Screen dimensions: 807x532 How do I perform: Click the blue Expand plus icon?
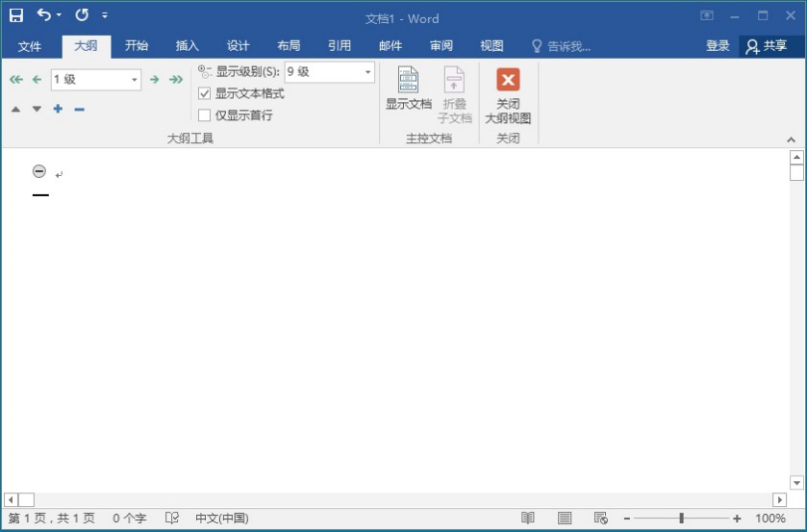coord(58,109)
